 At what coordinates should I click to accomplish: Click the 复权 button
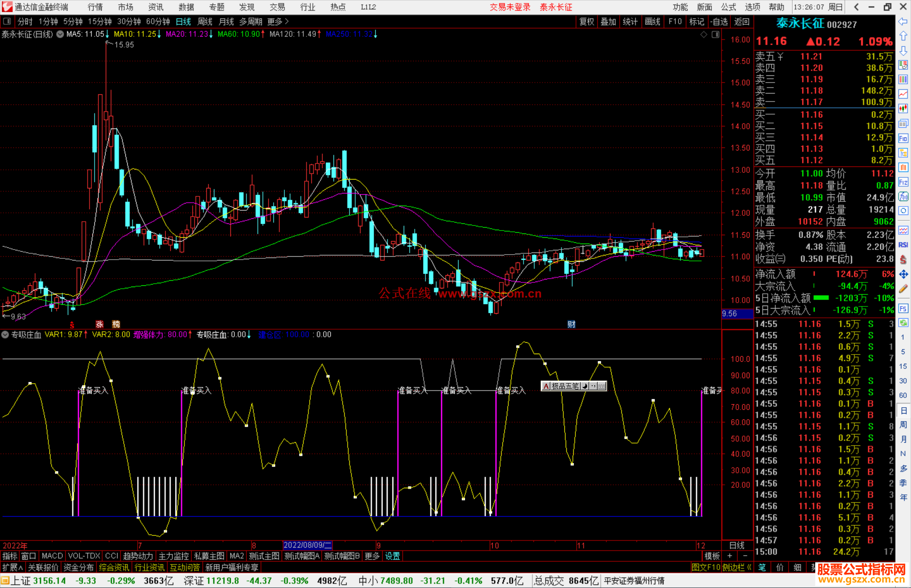click(x=587, y=21)
